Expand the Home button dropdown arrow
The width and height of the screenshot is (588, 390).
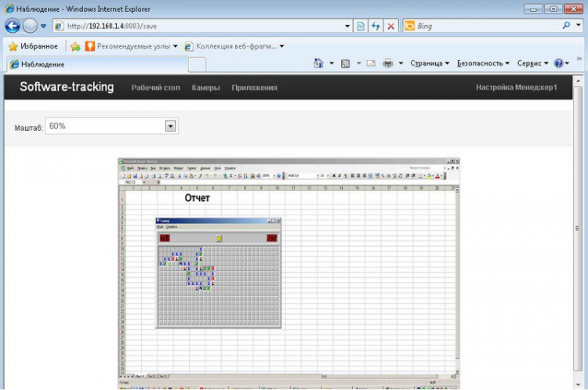tap(332, 63)
